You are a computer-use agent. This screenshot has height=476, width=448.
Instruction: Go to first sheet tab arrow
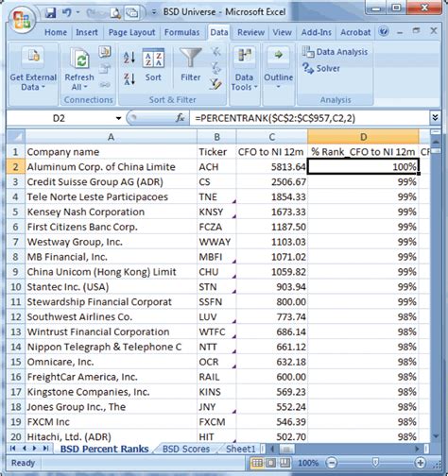(x=13, y=449)
